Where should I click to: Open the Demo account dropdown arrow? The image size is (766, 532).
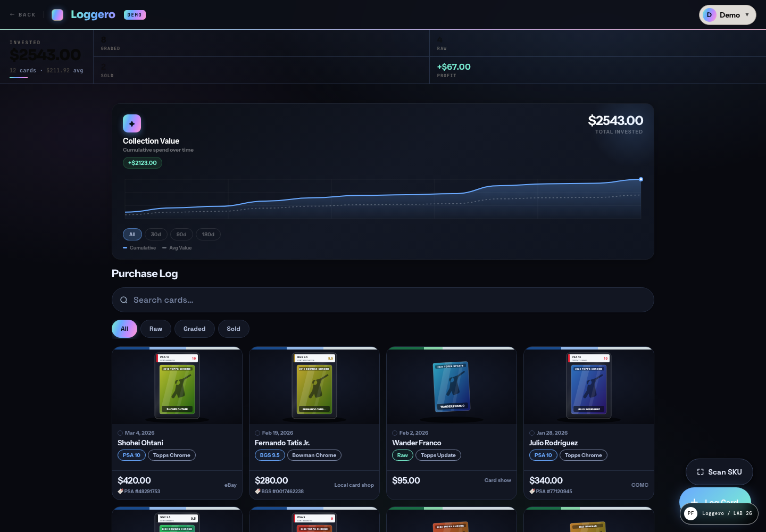[x=747, y=15]
